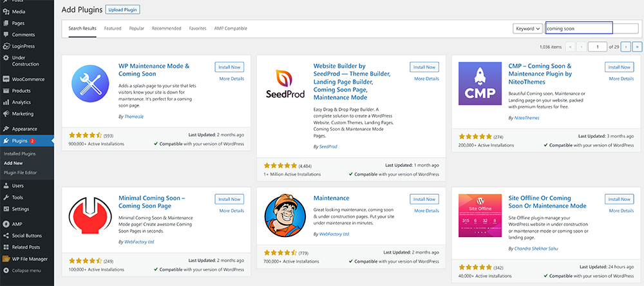Screen dimensions: 644x286
Task: Click the Analytics bar chart icon
Action: point(6,102)
